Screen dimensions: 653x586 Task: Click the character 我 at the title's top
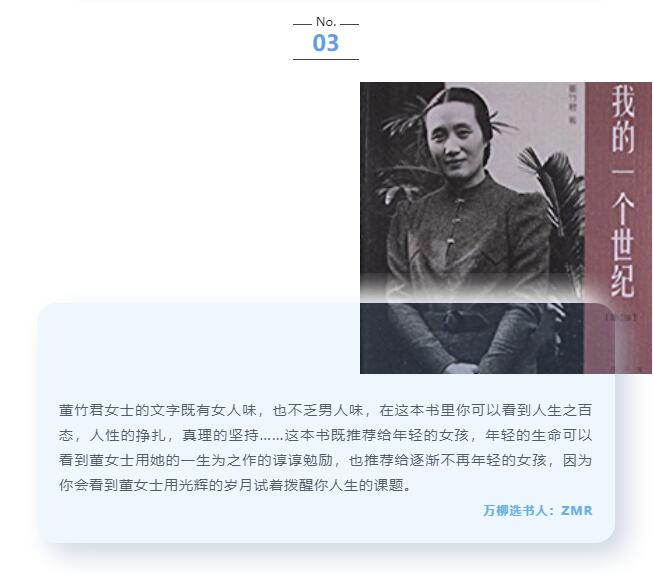(623, 102)
